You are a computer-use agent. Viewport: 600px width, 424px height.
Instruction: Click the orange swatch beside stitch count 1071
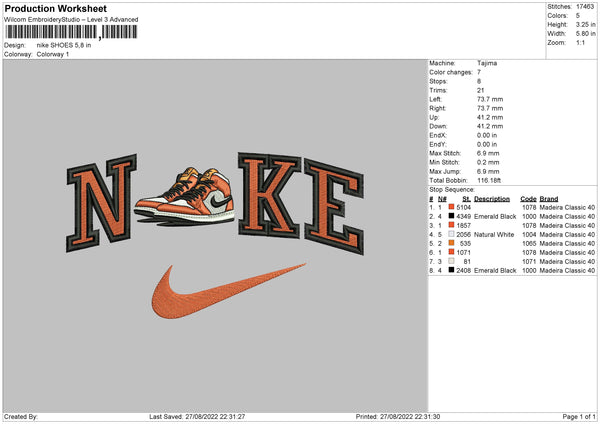coord(452,252)
